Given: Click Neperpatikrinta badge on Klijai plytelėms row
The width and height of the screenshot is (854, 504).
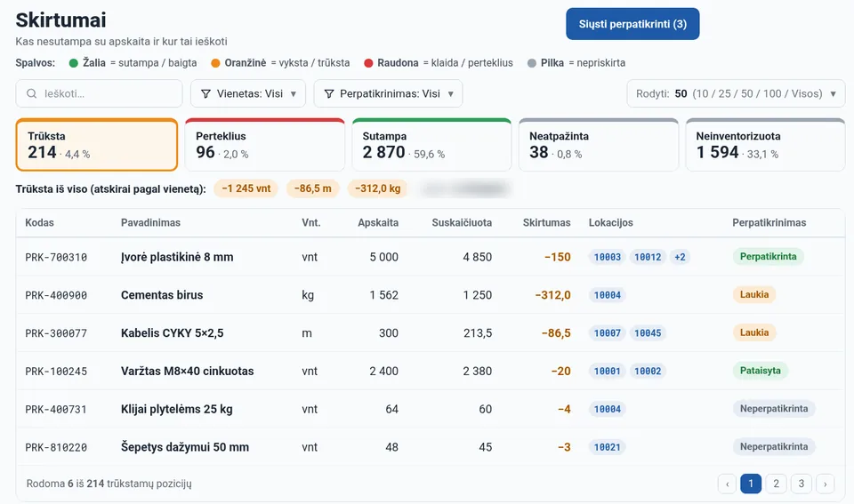Looking at the screenshot, I should pyautogui.click(x=774, y=409).
